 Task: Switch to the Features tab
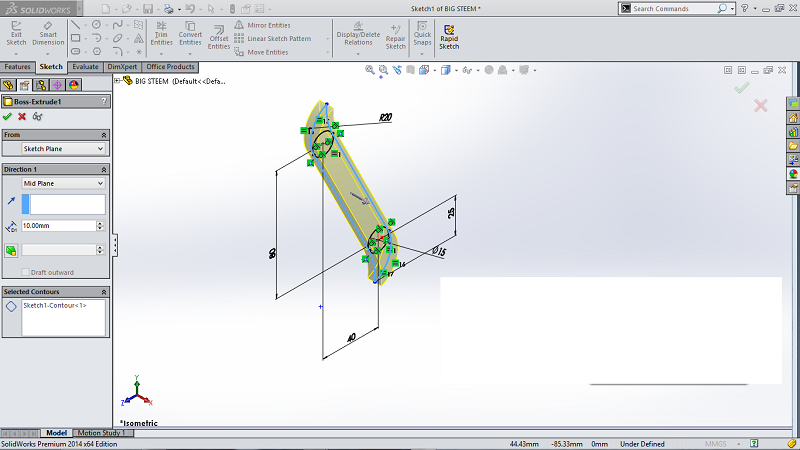click(17, 67)
